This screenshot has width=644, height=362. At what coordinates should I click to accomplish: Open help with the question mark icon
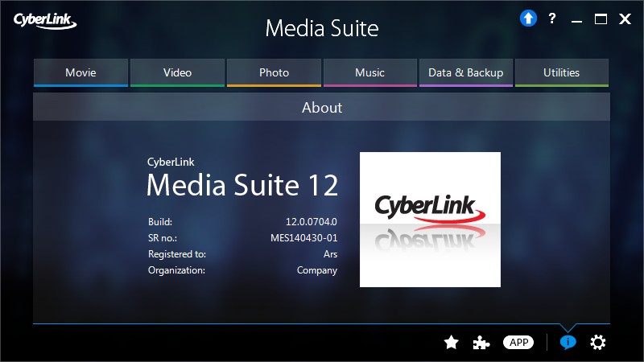(x=552, y=19)
